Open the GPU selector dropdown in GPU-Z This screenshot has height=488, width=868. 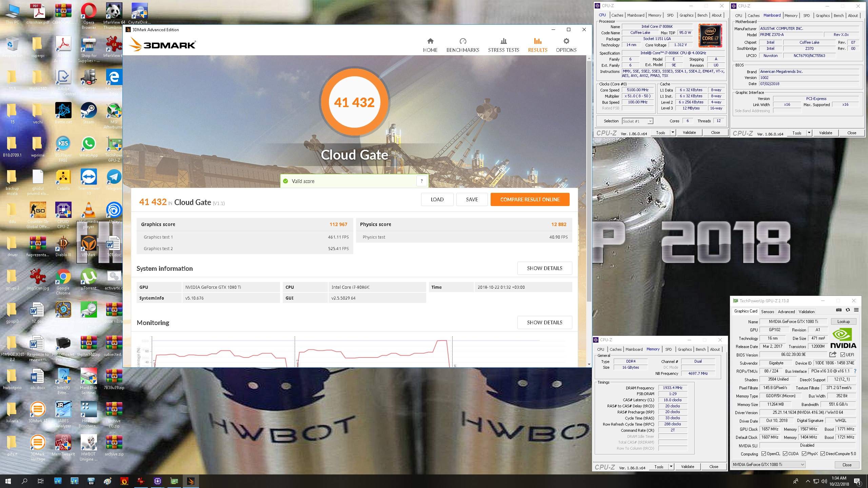click(x=768, y=464)
